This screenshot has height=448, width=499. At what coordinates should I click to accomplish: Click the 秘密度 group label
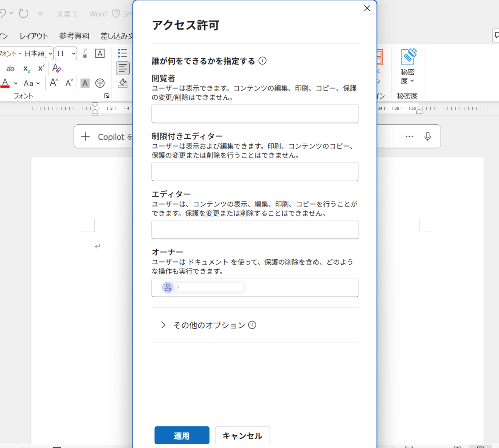pyautogui.click(x=407, y=96)
